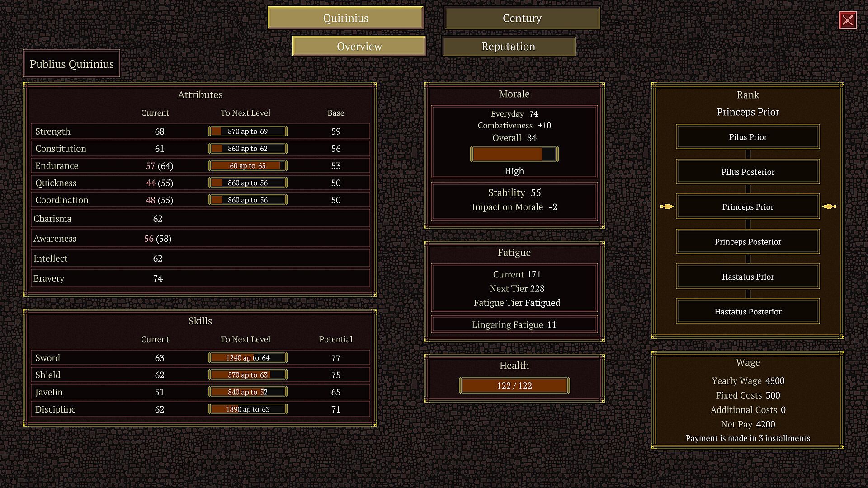Click the right golden arrow beside Princeps Prior

pyautogui.click(x=829, y=206)
